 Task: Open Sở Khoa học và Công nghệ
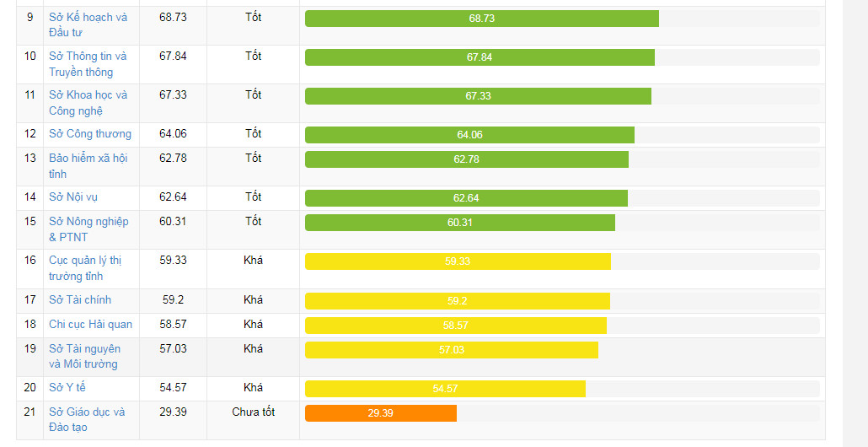pos(88,102)
